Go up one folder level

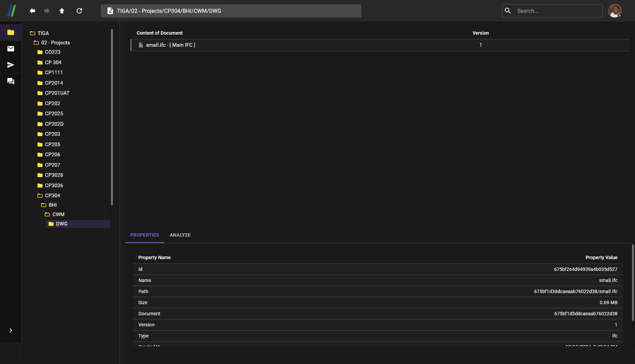tap(62, 11)
